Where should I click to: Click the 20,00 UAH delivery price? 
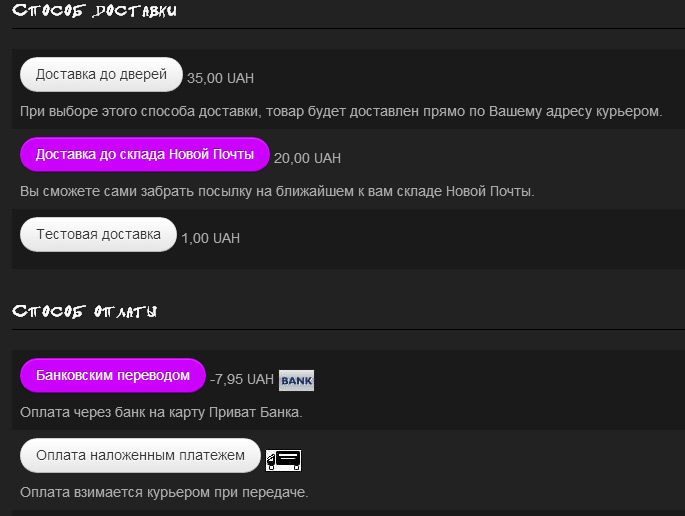pos(307,158)
